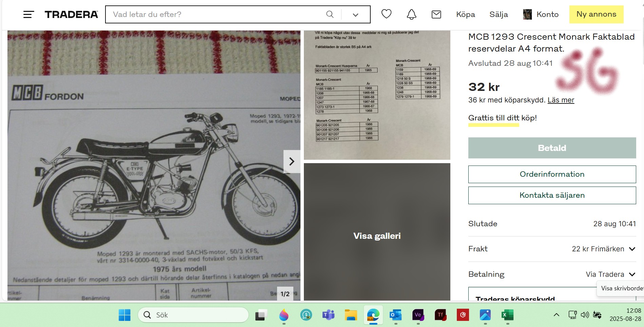Viewport: 644px width, 327px height.
Task: Open the Köpa menu
Action: point(465,14)
